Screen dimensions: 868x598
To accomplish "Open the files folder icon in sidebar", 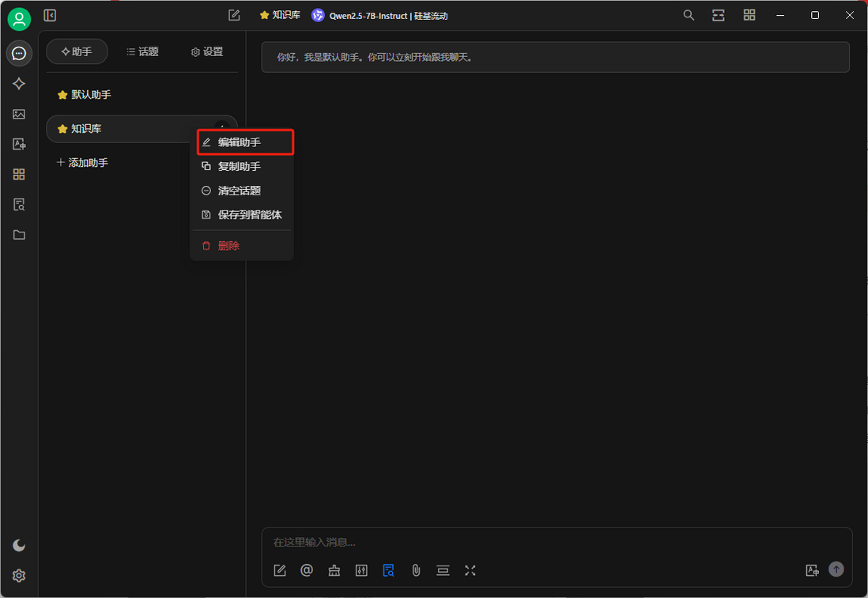I will [x=19, y=235].
